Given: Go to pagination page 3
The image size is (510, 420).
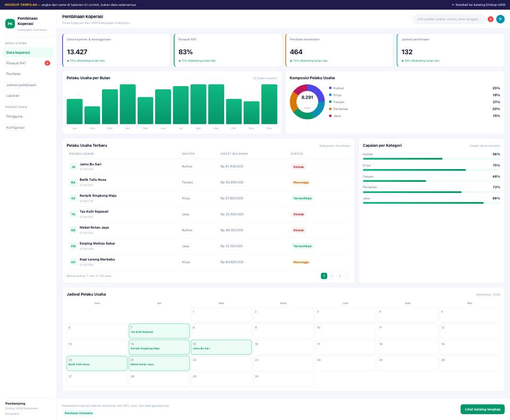Looking at the screenshot, I should (x=339, y=276).
